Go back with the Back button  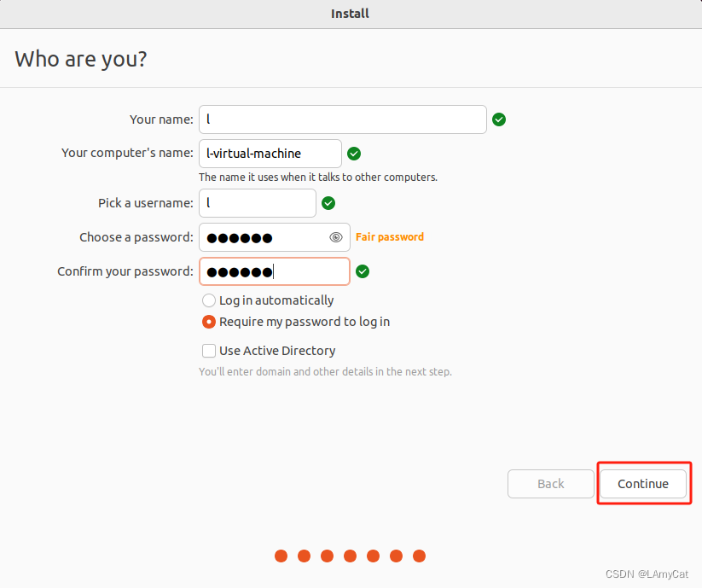[x=551, y=484]
